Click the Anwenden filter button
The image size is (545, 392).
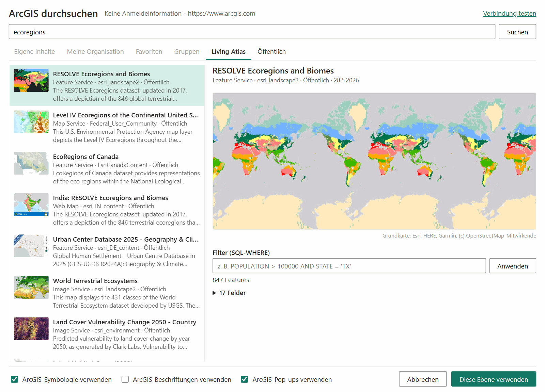tap(512, 266)
